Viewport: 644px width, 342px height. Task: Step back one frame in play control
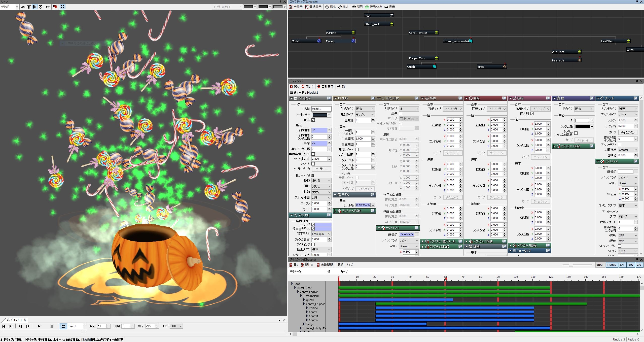(20, 326)
